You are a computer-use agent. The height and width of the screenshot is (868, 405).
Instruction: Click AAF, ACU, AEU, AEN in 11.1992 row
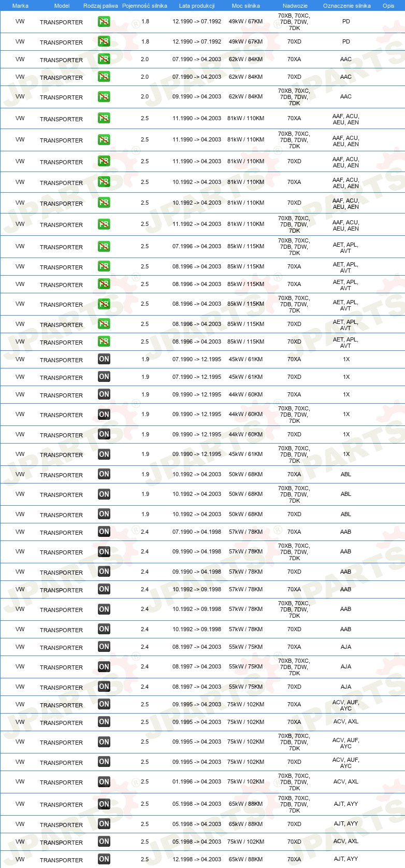(x=346, y=225)
